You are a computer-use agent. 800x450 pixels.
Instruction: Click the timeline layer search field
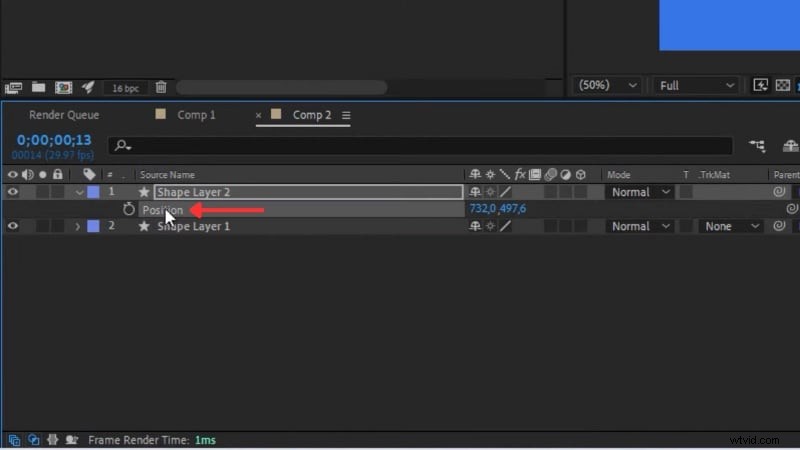[420, 146]
